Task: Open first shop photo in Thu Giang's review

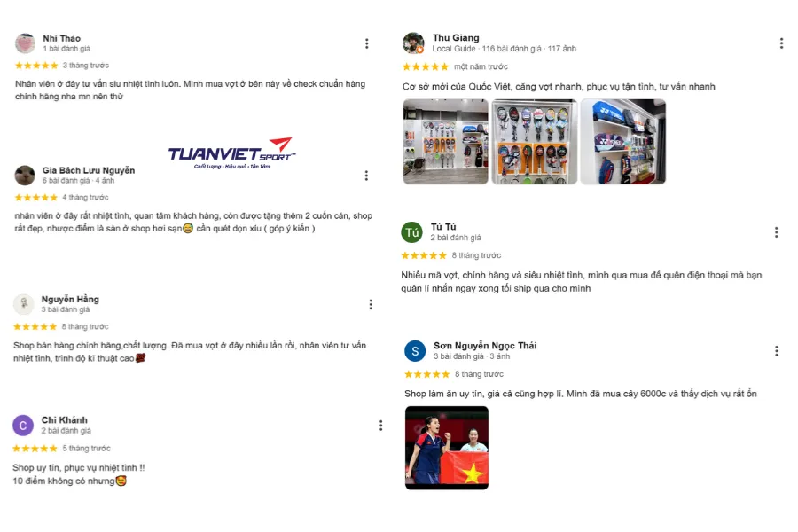Action: 445,142
